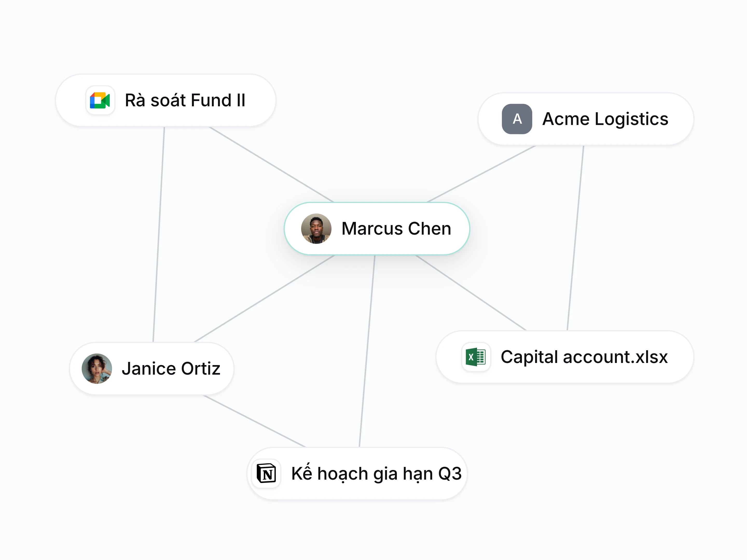Image resolution: width=747 pixels, height=560 pixels.
Task: Open the Capital account.xlsx label
Action: point(584,357)
